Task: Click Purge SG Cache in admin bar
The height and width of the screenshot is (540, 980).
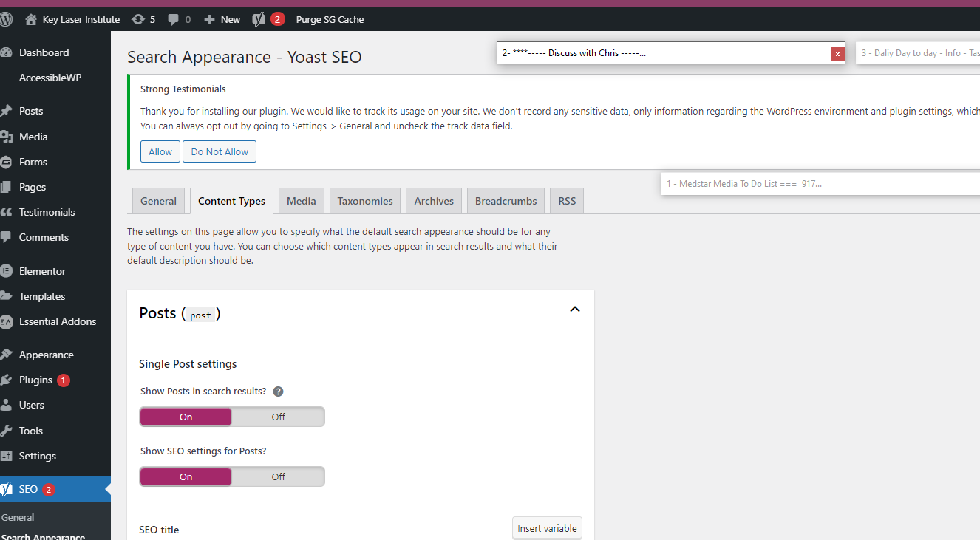Action: pyautogui.click(x=330, y=19)
